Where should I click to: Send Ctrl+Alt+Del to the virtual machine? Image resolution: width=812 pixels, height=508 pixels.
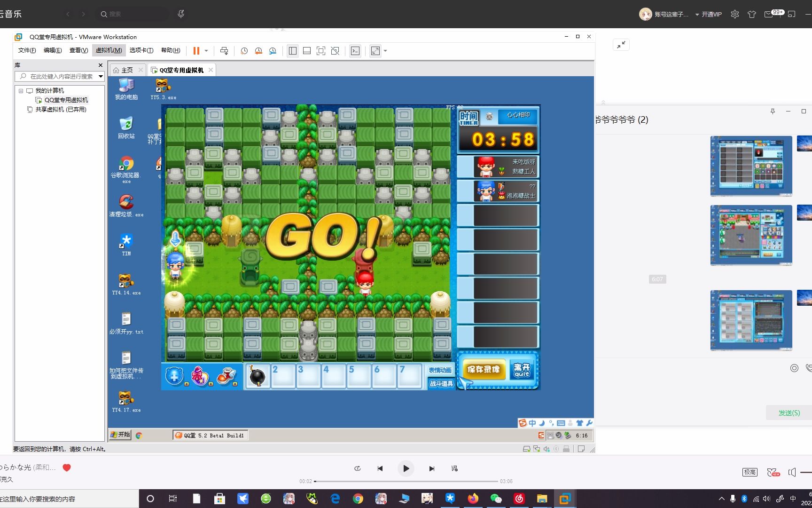224,51
